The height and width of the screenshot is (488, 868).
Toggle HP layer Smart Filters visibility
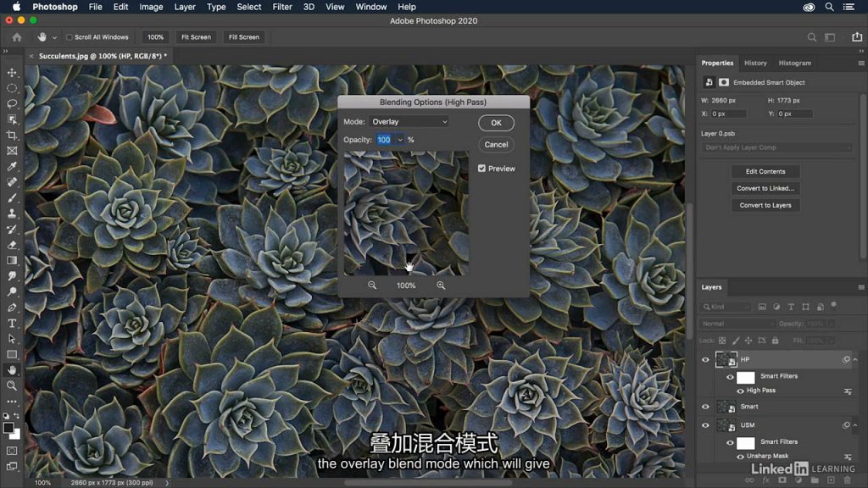730,377
